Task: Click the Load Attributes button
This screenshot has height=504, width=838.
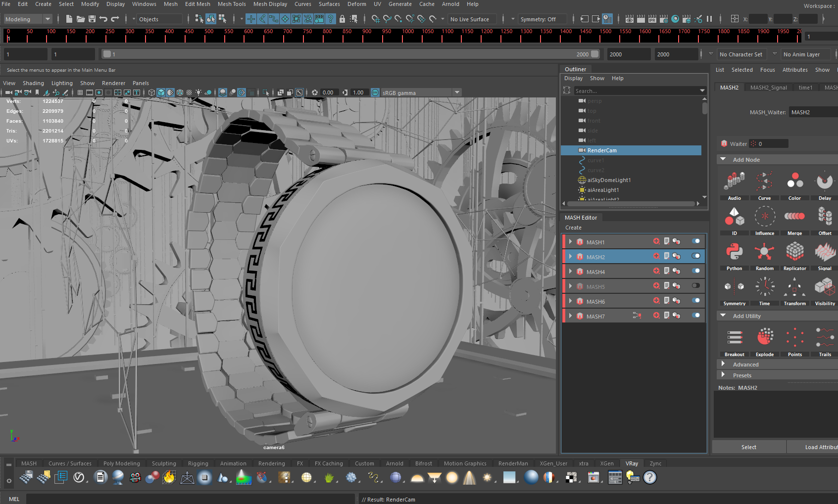Action: pyautogui.click(x=813, y=447)
